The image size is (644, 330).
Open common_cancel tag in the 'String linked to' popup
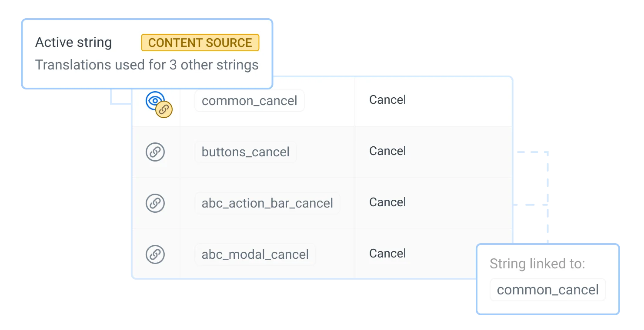point(547,290)
